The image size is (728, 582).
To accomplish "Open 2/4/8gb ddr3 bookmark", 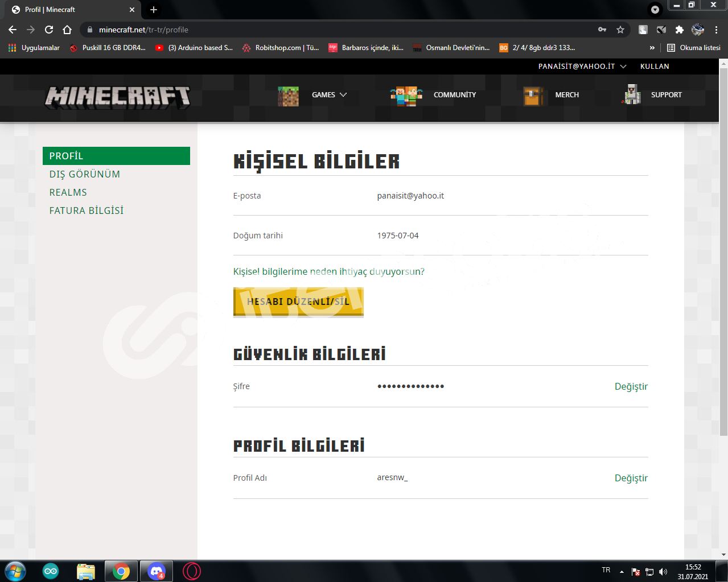I will point(537,48).
